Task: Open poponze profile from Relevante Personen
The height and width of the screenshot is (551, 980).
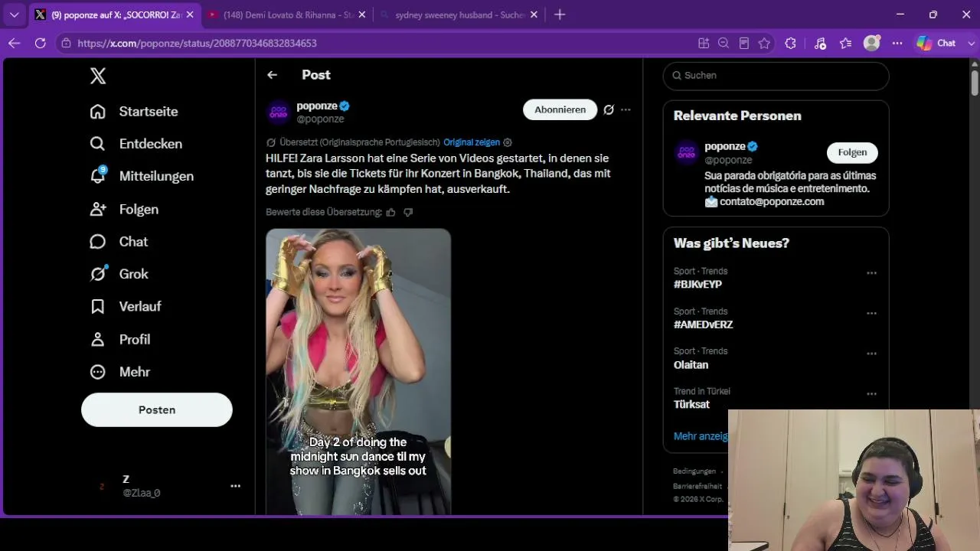Action: pyautogui.click(x=725, y=146)
